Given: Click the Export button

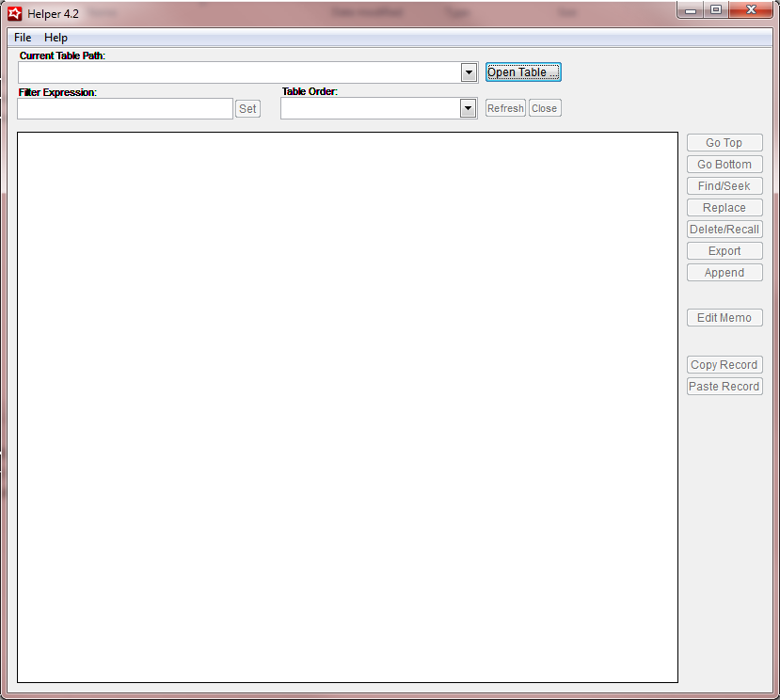Looking at the screenshot, I should [724, 251].
